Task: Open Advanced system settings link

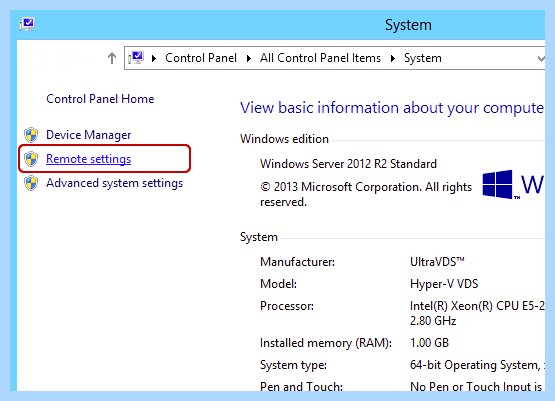Action: 114,183
